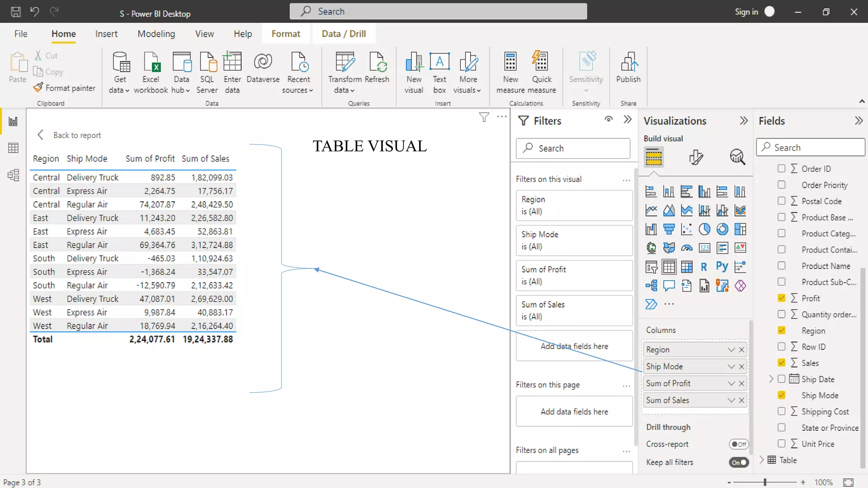Remove Sum of Sales from Columns
The image size is (868, 488).
tap(742, 400)
